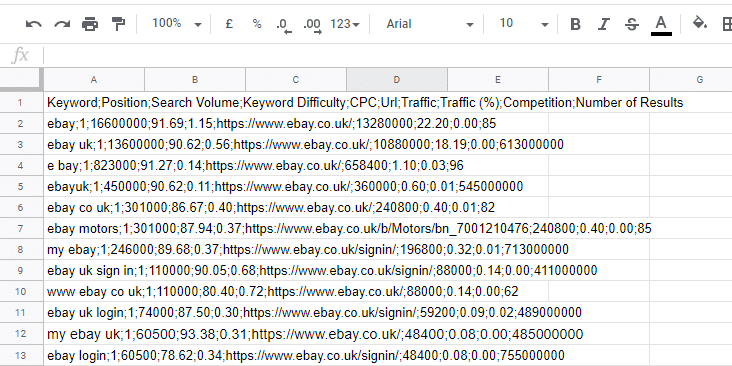Select row 2 header
This screenshot has width=732, height=366.
pos(20,123)
